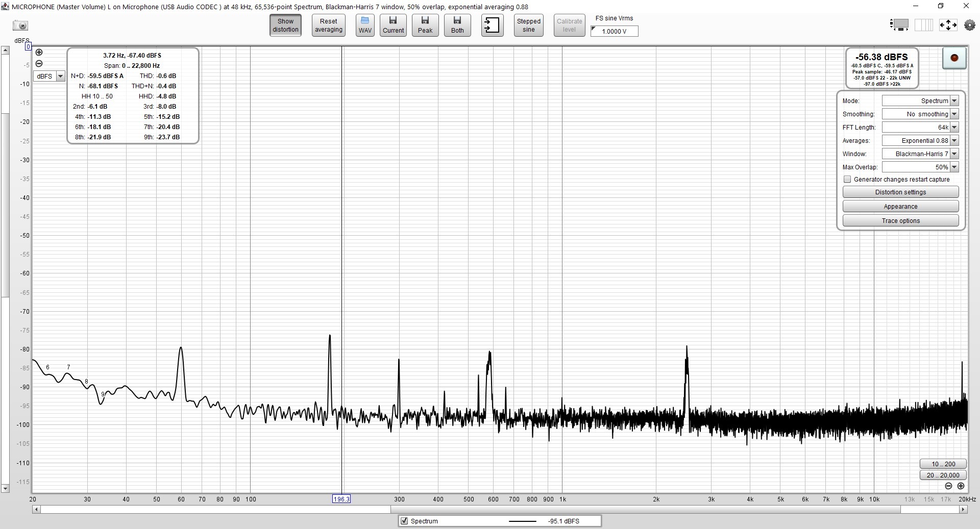Zoom in horizontal axis plus icon
This screenshot has width=980, height=529.
(x=961, y=486)
